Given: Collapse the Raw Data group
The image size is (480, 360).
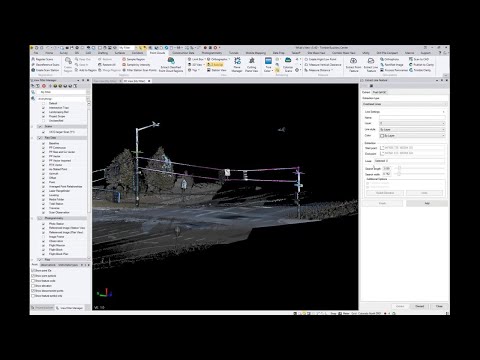Looking at the screenshot, I should (x=33, y=138).
